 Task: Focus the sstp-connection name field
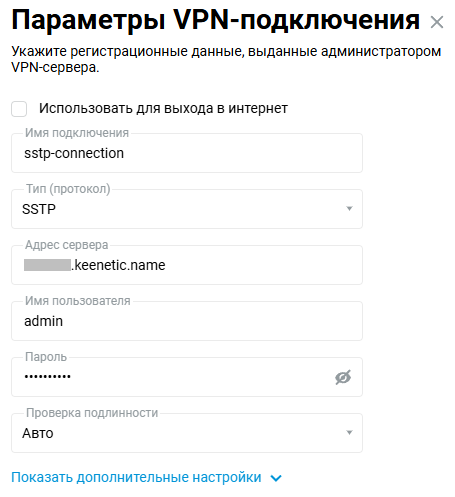point(187,153)
